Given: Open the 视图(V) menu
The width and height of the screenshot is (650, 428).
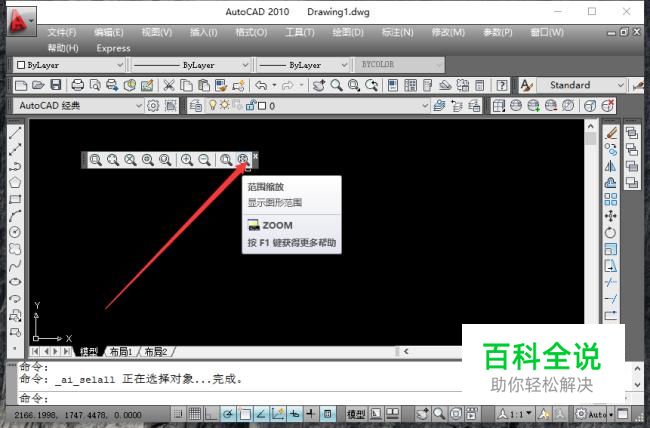Looking at the screenshot, I should coord(157,32).
